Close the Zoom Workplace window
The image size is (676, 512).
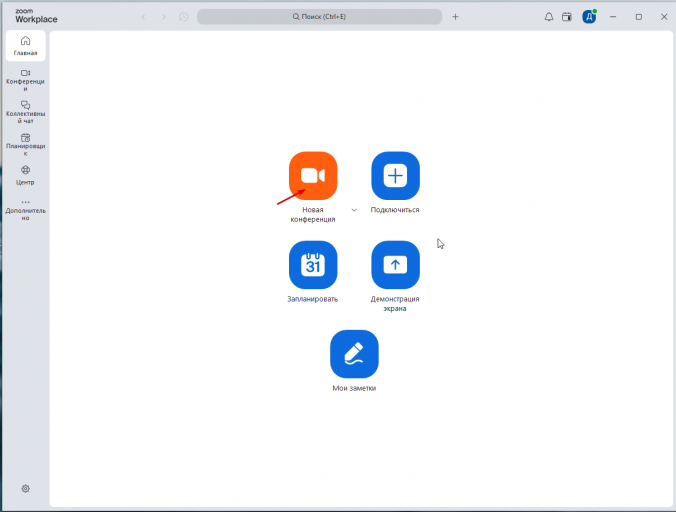pyautogui.click(x=664, y=17)
